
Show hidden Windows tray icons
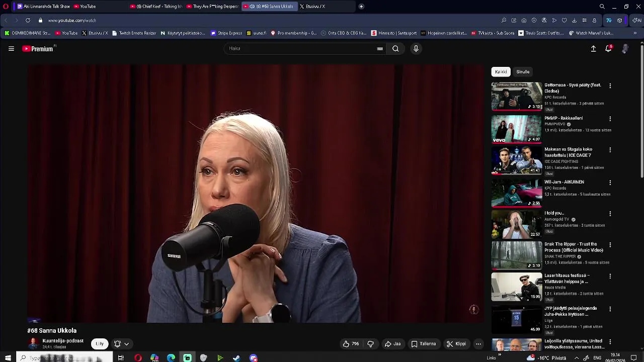pos(577,358)
